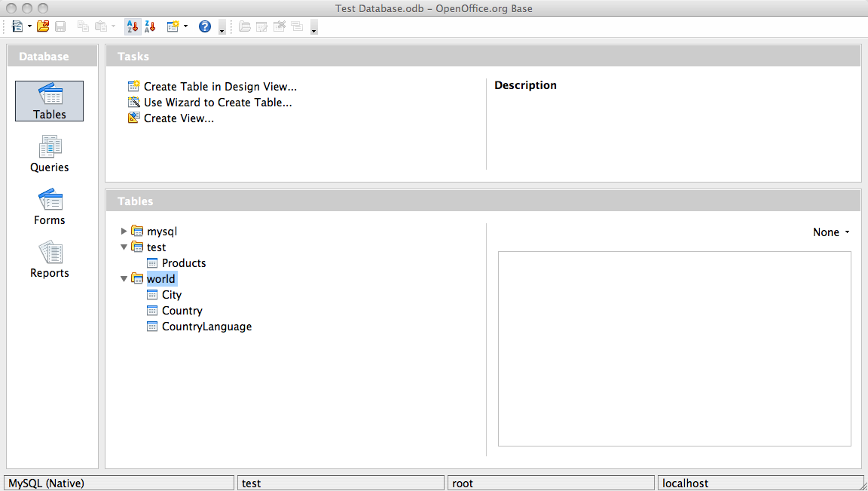Click the New document toolbar icon
Image resolution: width=868 pixels, height=491 pixels.
tap(17, 26)
